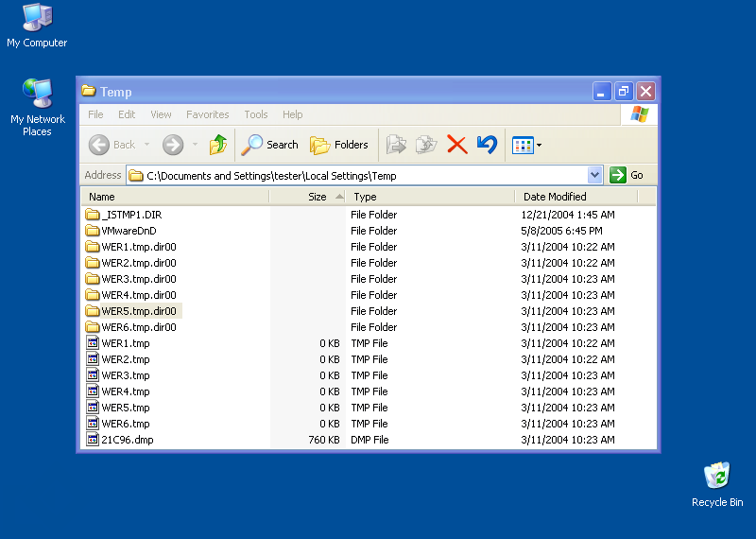Open the Forward button history dropdown arrow
This screenshot has width=756, height=539.
point(196,145)
